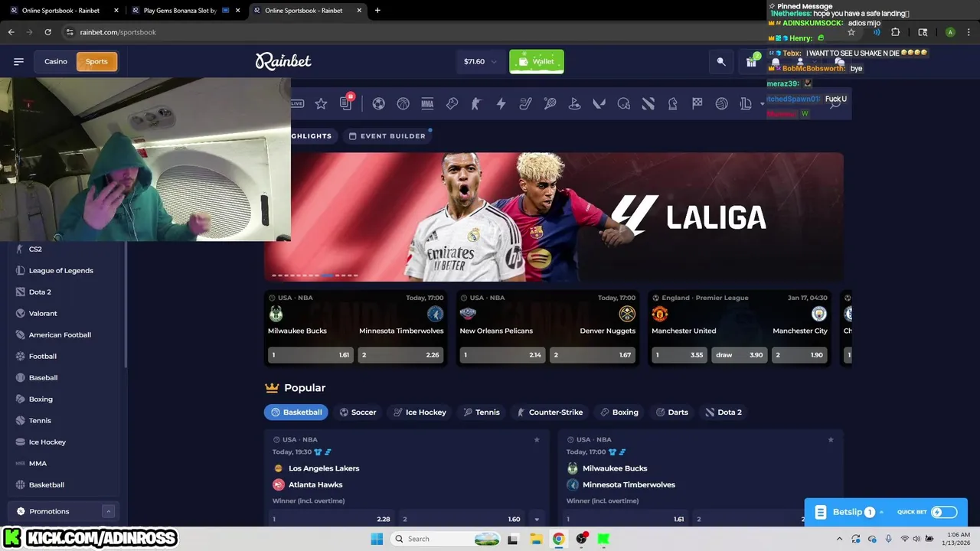The image size is (980, 551).
Task: Select the Counter-Strike popular filter
Action: point(550,412)
